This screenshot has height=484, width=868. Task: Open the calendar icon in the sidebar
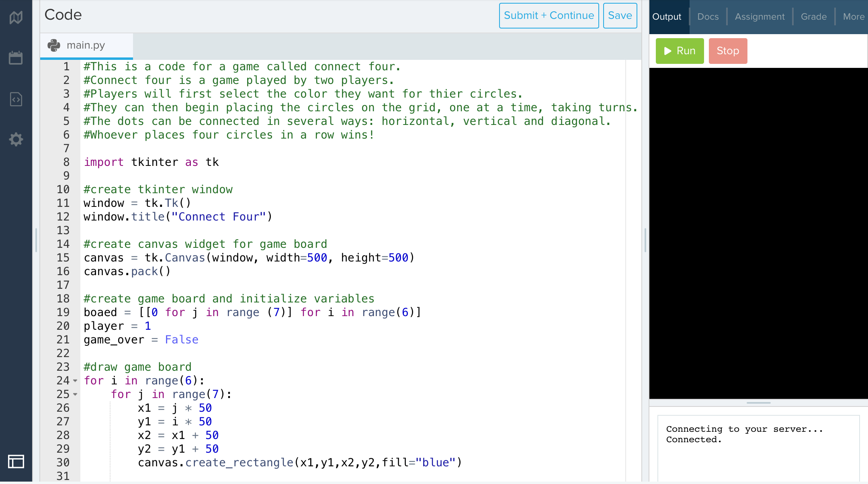click(x=16, y=58)
